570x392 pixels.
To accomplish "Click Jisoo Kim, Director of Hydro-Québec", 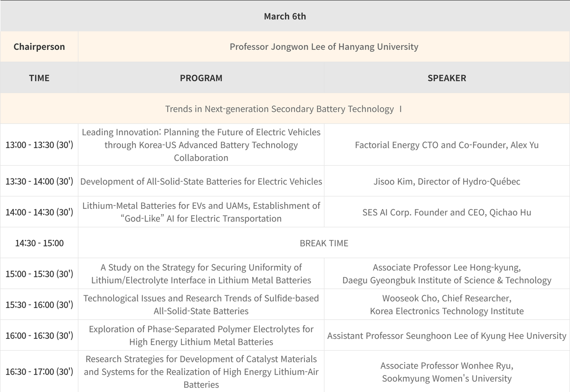I will click(x=446, y=181).
